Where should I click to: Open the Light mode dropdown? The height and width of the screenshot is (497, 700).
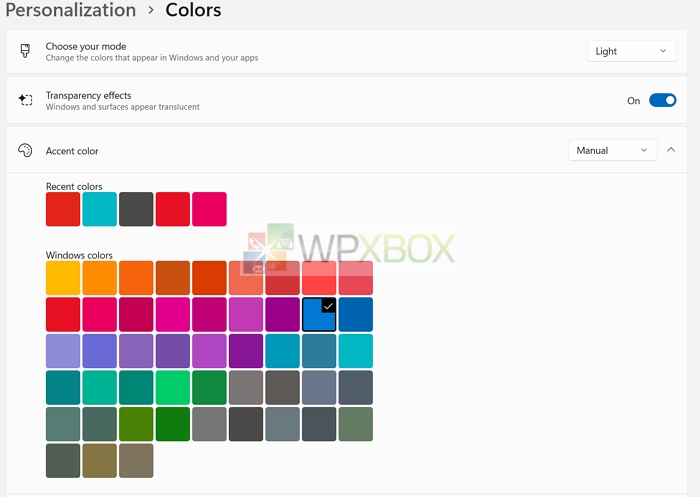click(x=631, y=51)
